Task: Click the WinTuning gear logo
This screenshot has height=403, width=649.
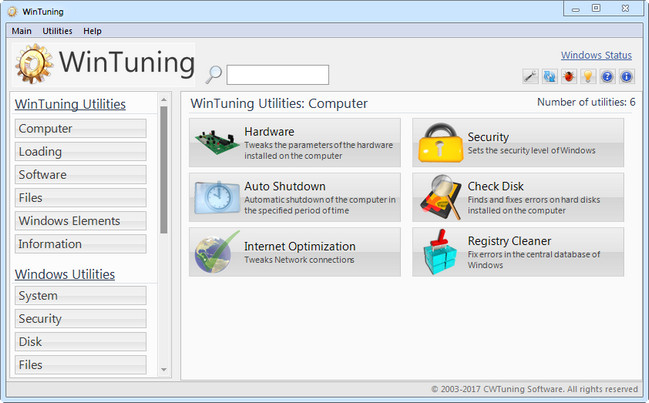Action: [x=34, y=64]
